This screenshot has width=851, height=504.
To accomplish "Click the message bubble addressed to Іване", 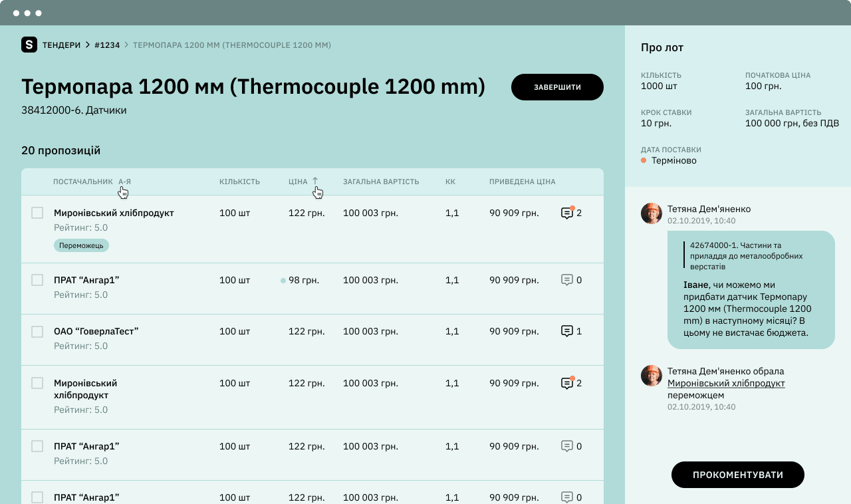I will click(751, 290).
